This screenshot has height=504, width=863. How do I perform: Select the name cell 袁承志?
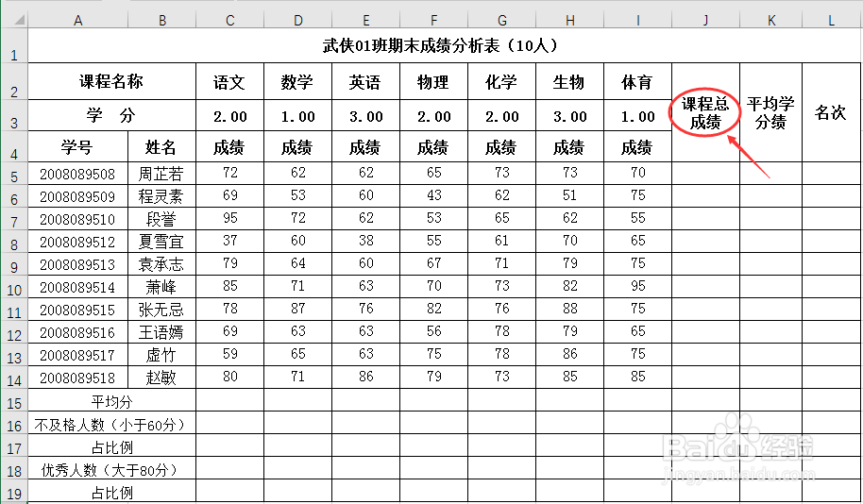tap(161, 264)
